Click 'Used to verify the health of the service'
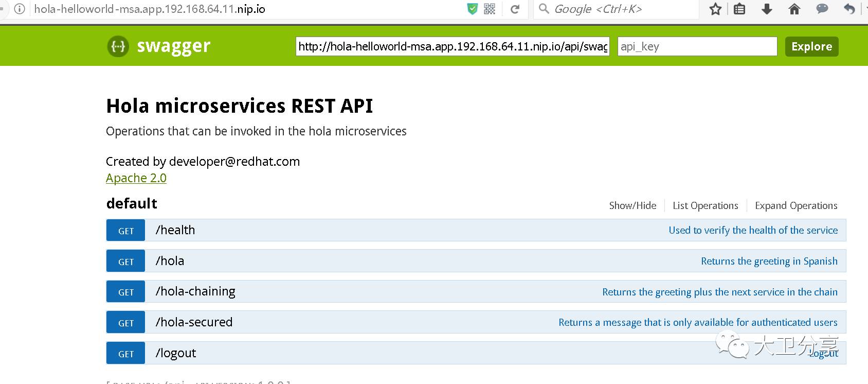868x384 pixels. (753, 230)
